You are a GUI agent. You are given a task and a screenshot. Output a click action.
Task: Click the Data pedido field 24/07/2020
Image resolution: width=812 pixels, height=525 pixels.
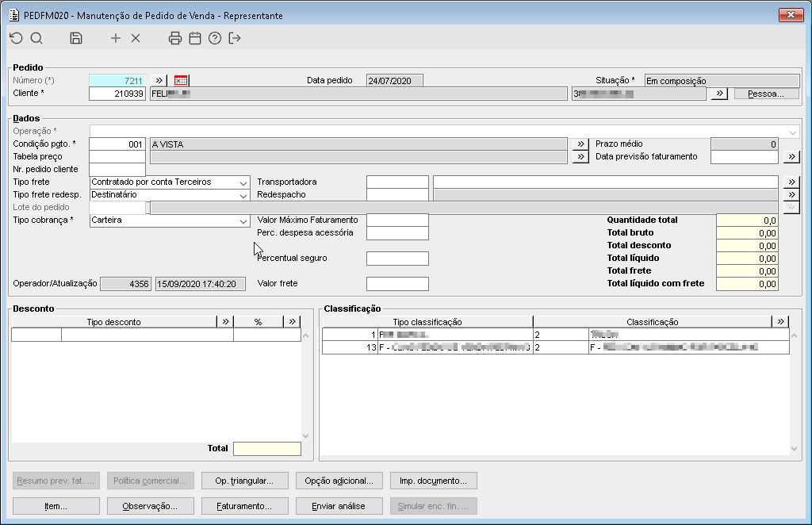click(x=395, y=81)
